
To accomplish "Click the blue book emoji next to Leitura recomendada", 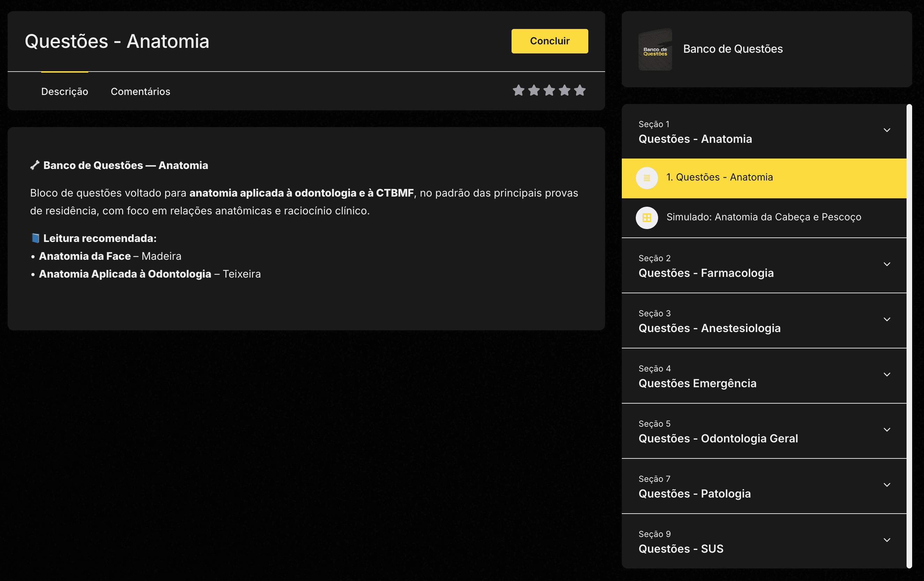I will [x=35, y=238].
